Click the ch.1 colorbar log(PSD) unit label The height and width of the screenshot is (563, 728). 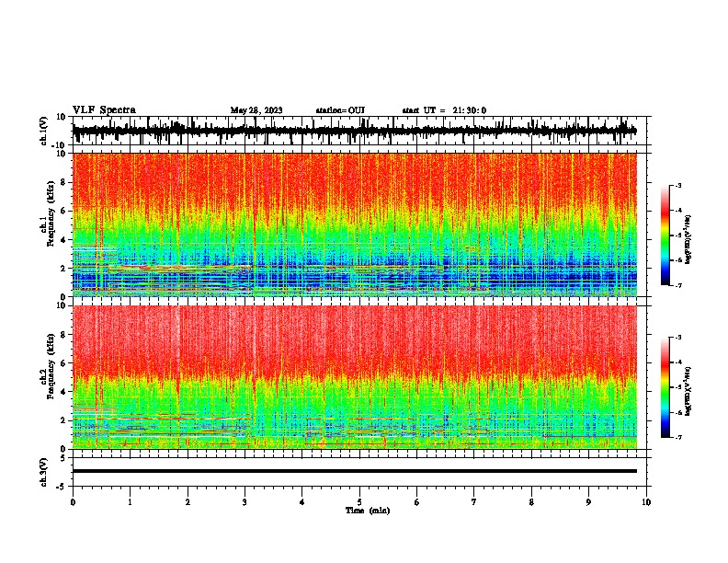tap(688, 240)
